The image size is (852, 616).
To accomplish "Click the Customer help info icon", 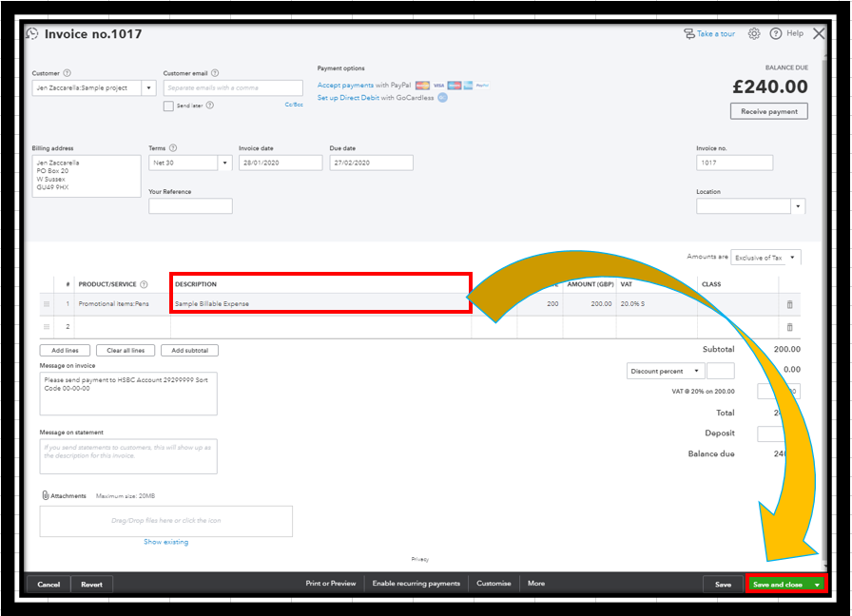I will (x=67, y=73).
